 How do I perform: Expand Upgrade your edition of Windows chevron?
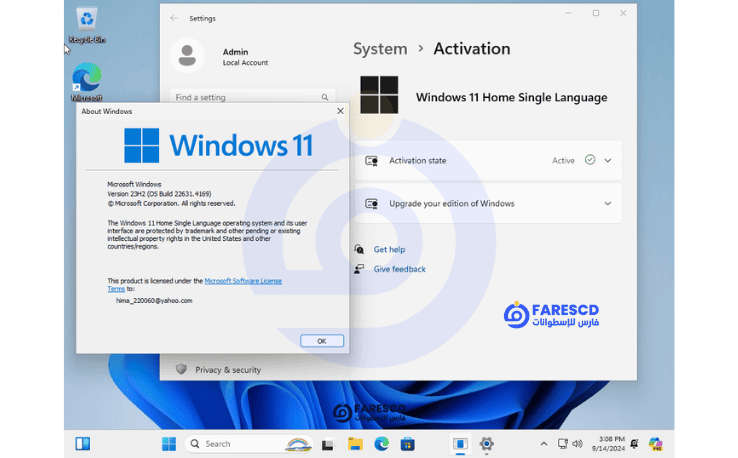pyautogui.click(x=608, y=203)
